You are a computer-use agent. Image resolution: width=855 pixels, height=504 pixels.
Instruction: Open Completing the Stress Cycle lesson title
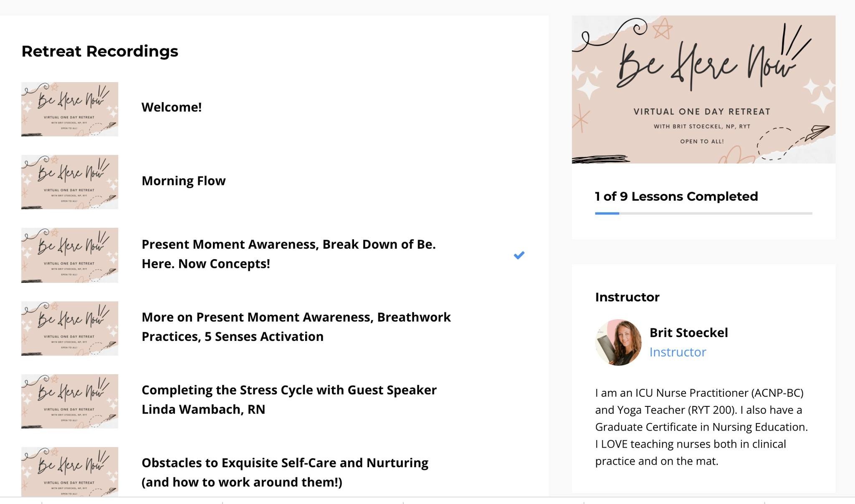coord(289,400)
